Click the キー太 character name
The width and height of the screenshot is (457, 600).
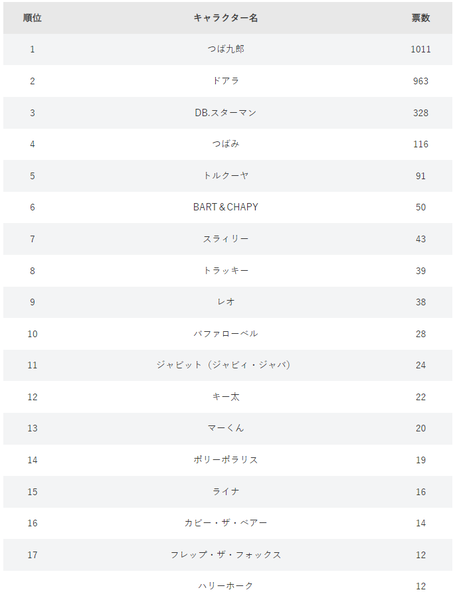(x=225, y=397)
